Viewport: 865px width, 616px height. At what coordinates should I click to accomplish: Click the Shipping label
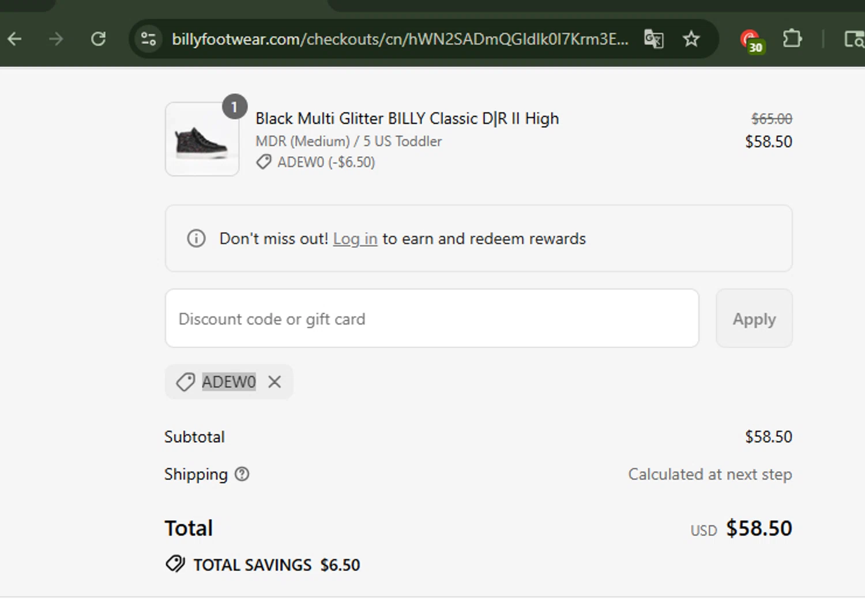tap(196, 474)
